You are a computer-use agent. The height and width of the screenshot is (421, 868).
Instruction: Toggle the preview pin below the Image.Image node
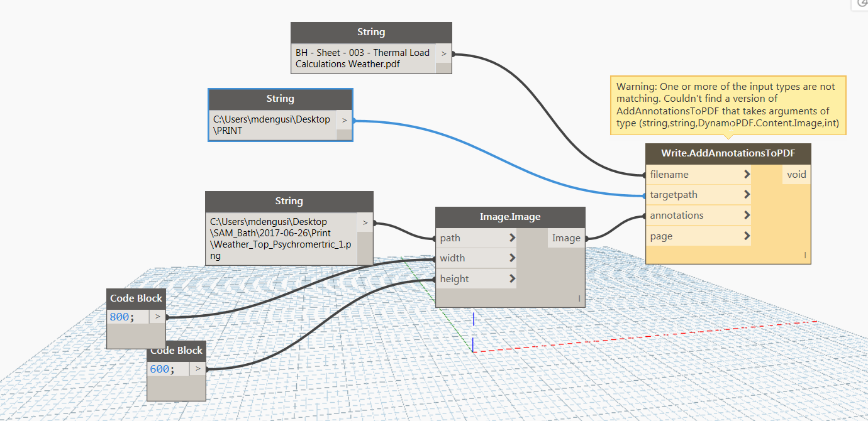click(x=579, y=298)
